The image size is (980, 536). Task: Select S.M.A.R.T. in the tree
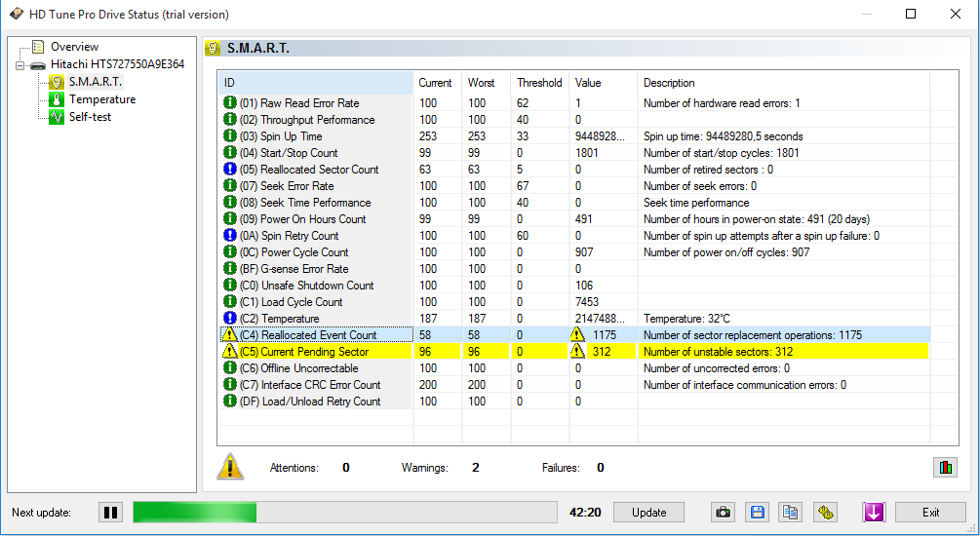[95, 82]
